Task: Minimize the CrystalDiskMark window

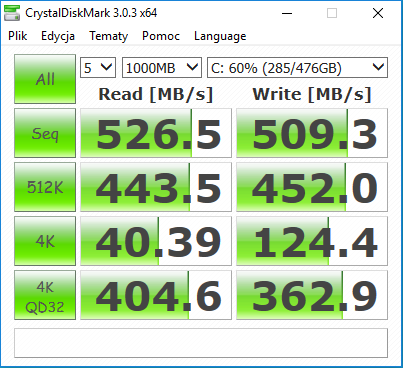Action: click(x=287, y=13)
